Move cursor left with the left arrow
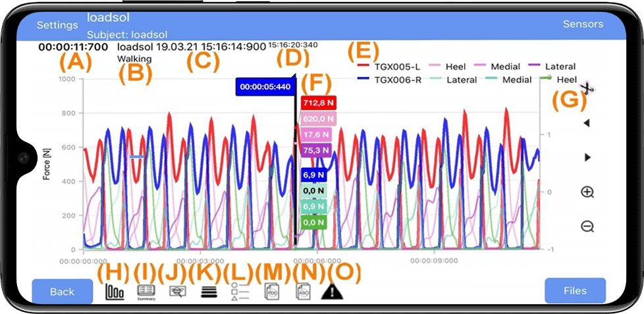The height and width of the screenshot is (314, 644). (x=587, y=122)
